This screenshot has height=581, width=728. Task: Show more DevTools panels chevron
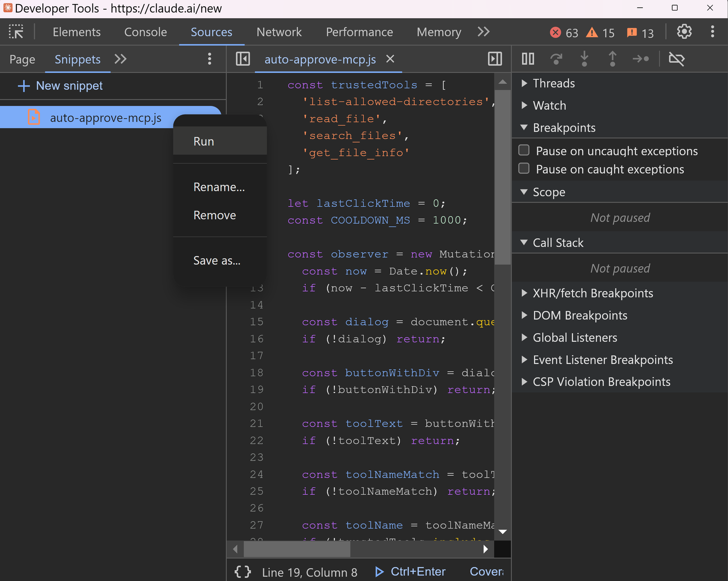483,31
